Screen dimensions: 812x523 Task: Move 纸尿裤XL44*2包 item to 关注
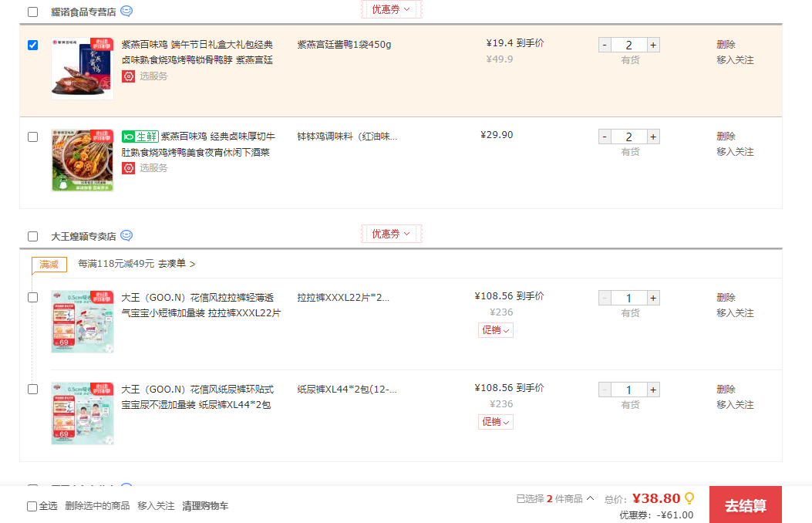click(x=736, y=404)
